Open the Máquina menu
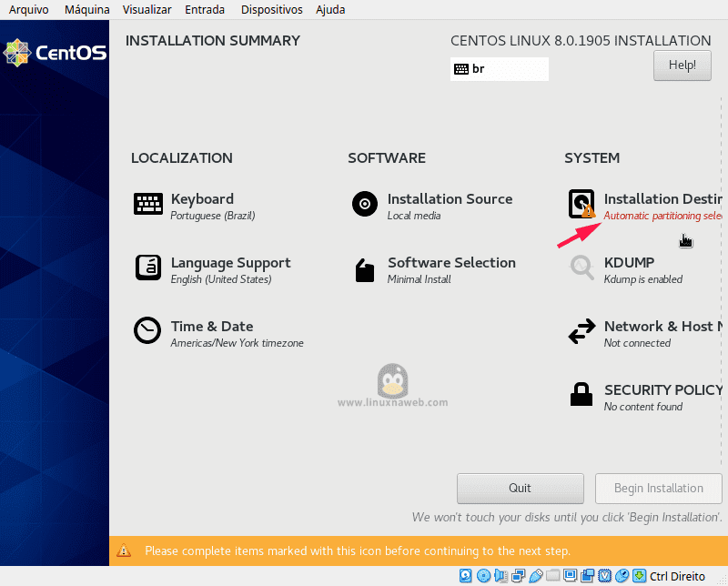This screenshot has height=586, width=728. tap(86, 10)
